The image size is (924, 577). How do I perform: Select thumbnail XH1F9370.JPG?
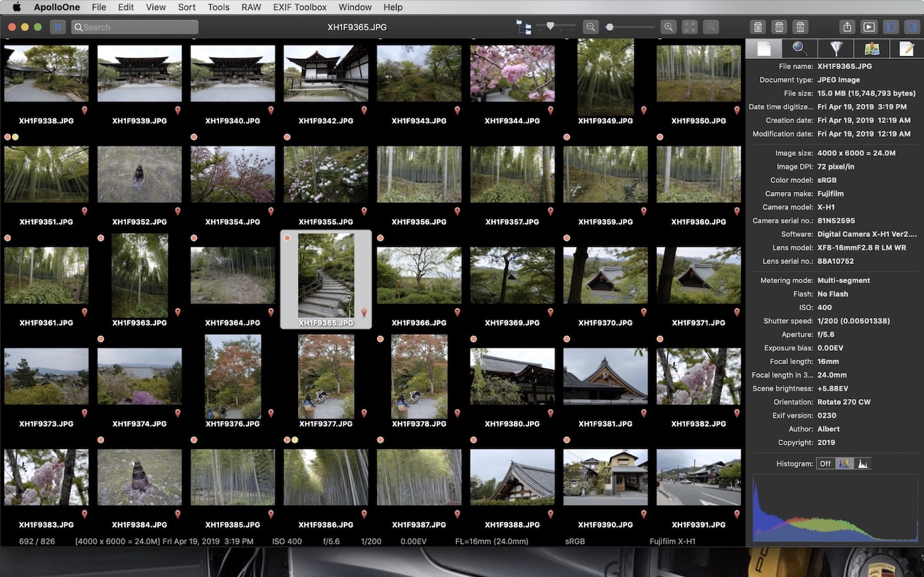[x=606, y=276]
